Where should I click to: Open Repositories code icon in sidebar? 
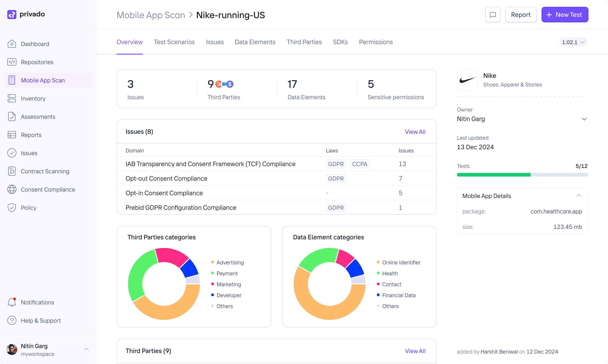tap(12, 62)
